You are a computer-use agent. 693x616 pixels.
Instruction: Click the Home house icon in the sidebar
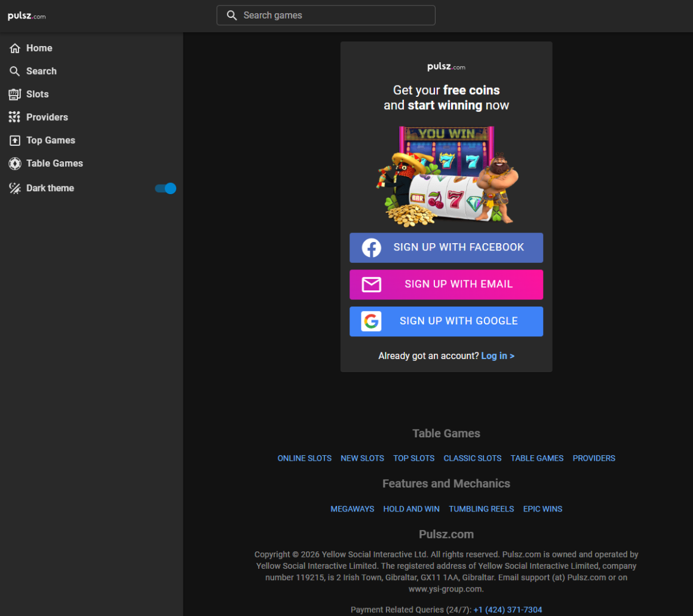tap(15, 48)
